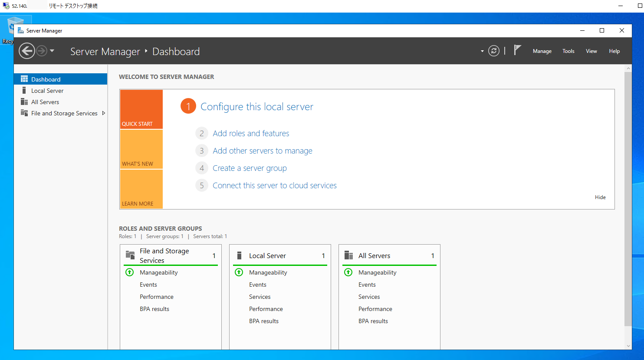
Task: Open the Tools menu
Action: coord(568,51)
